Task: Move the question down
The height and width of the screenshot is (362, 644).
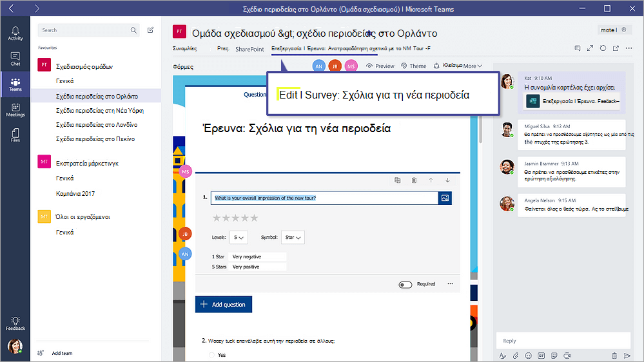Action: 447,180
